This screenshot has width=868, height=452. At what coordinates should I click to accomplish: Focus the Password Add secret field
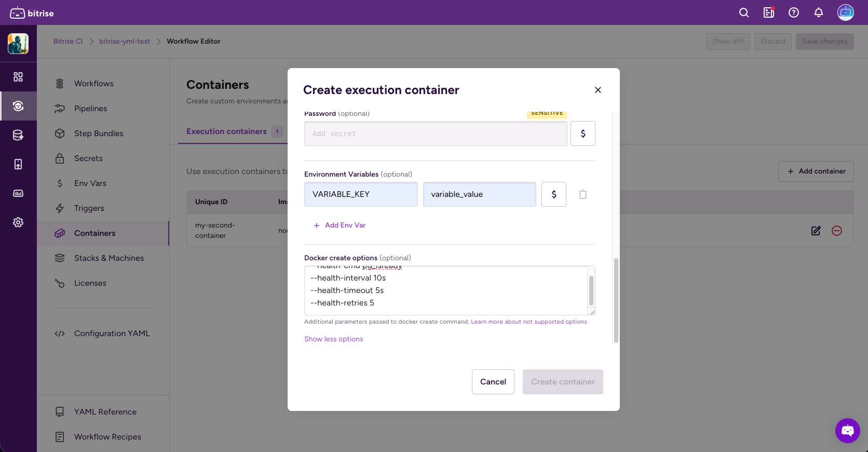(x=436, y=134)
